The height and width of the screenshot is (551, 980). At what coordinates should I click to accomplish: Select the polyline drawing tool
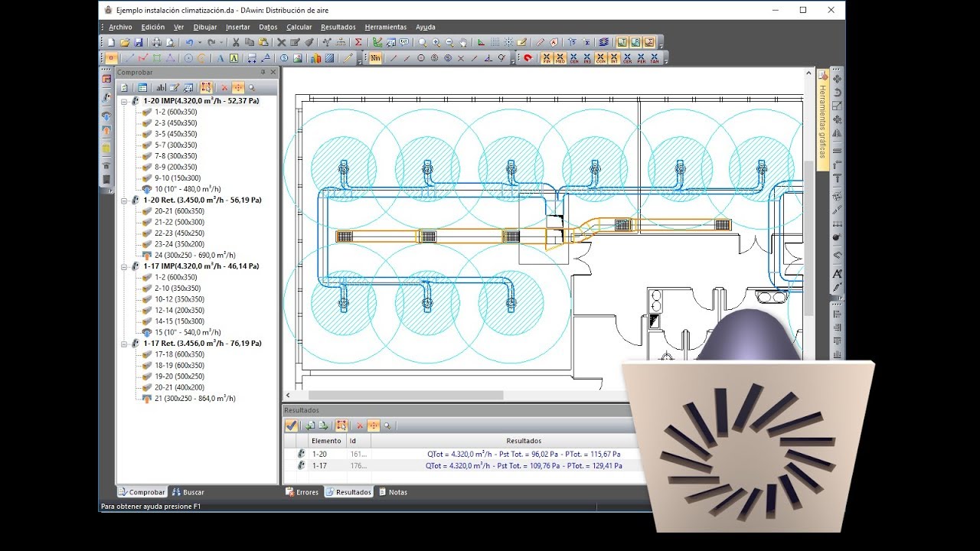143,57
